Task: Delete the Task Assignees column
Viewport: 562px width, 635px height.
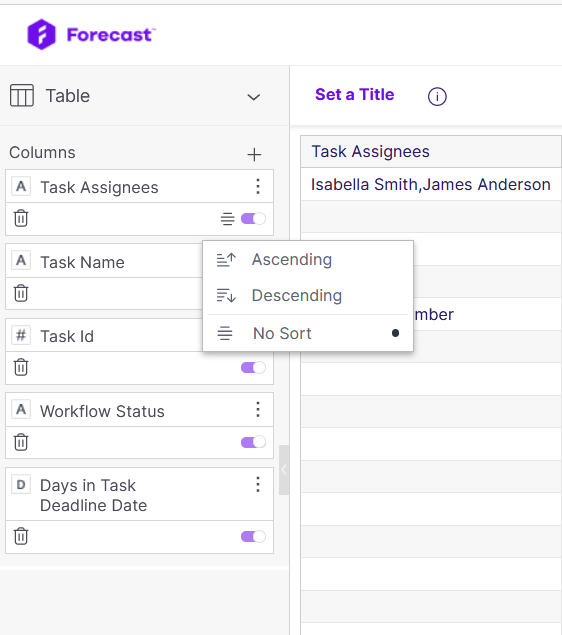Action: click(21, 218)
